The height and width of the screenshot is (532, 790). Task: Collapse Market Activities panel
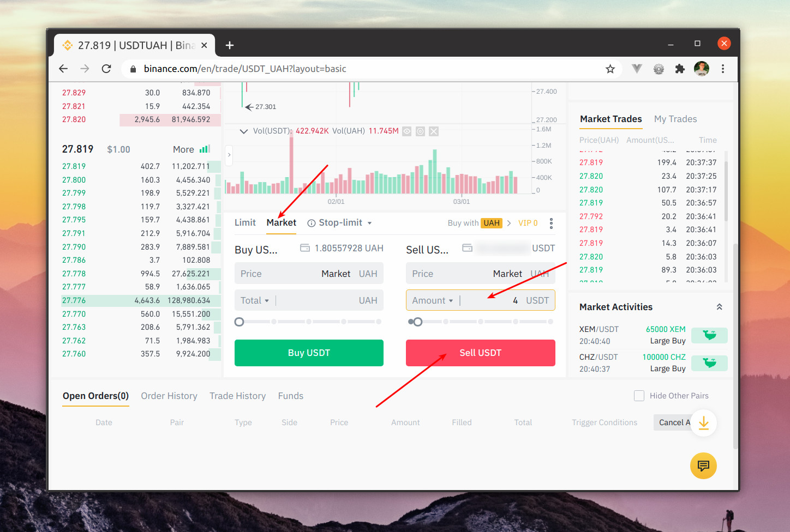click(720, 307)
